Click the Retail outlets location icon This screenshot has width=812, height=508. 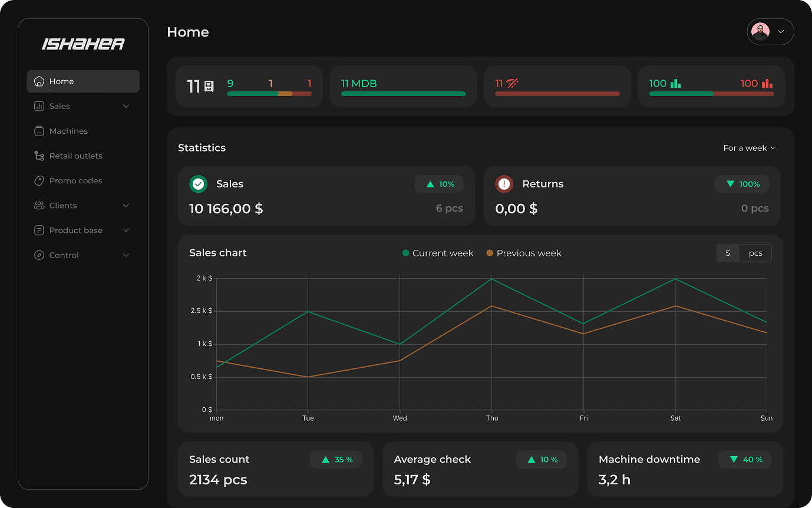click(40, 155)
